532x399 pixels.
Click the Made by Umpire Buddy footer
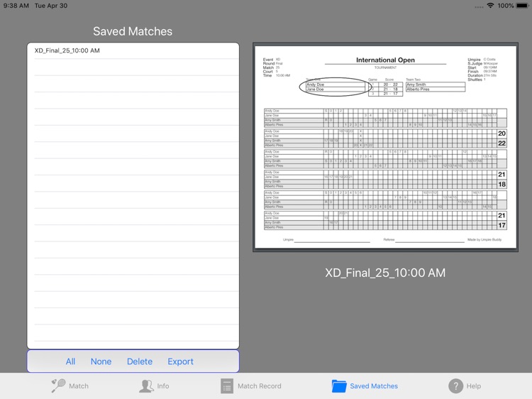(x=484, y=240)
